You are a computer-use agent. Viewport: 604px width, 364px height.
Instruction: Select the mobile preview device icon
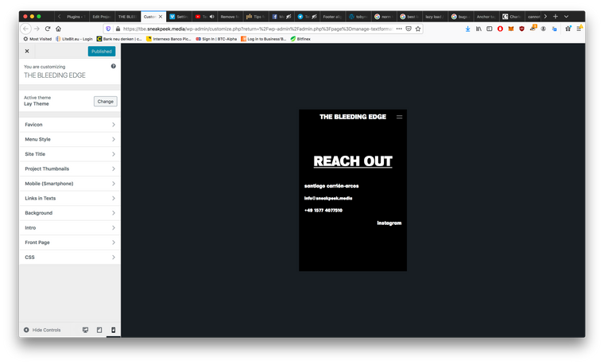(x=113, y=329)
